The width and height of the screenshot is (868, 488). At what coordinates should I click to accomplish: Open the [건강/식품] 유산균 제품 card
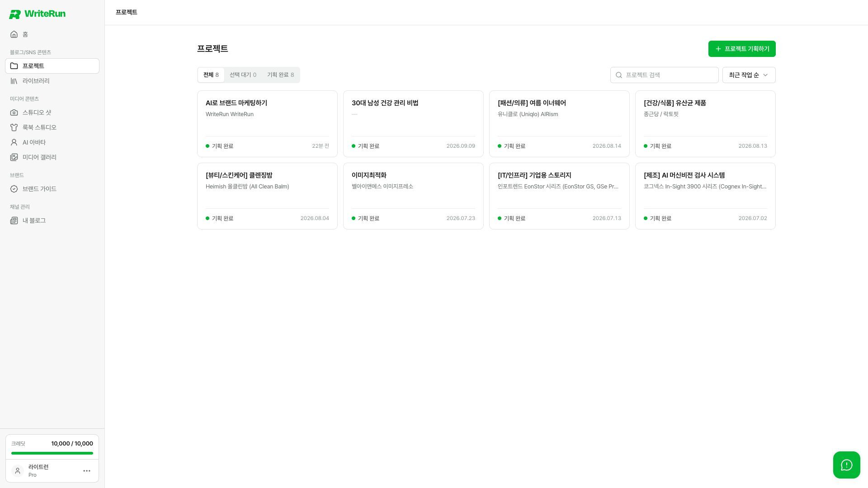pos(705,124)
